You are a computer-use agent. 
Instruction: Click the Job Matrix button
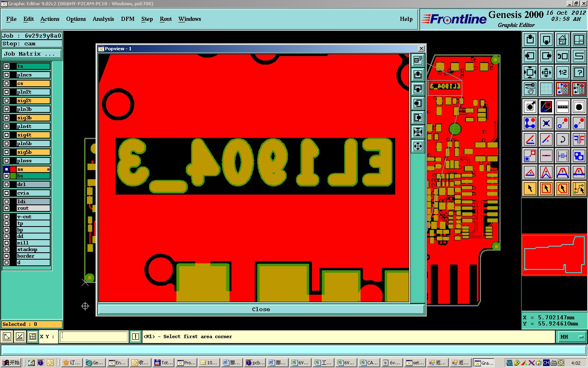(x=32, y=54)
